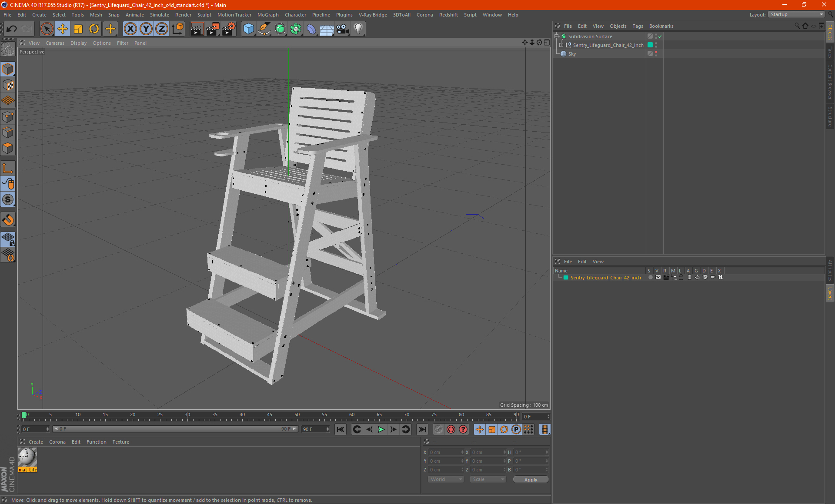Render to Picture Viewer
Viewport: 835px width, 504px height.
213,29
